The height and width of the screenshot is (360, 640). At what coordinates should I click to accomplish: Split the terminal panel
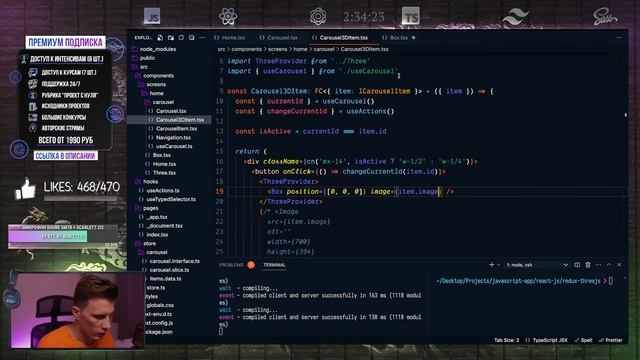coord(577,265)
